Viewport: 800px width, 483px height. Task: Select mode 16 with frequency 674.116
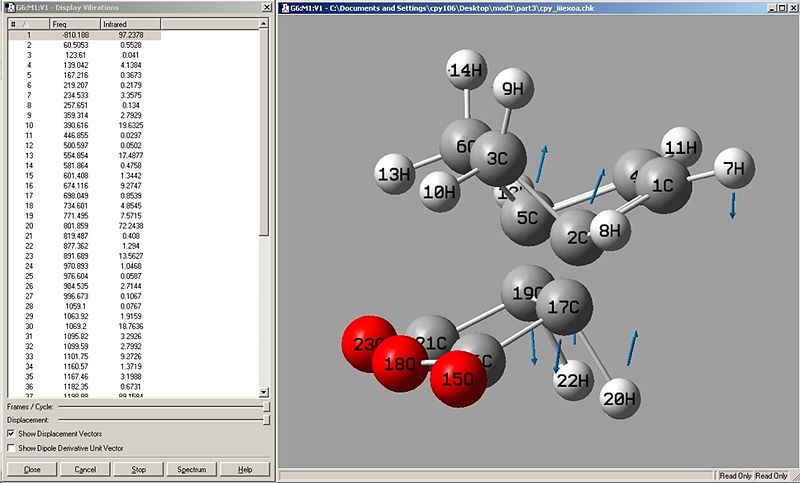tap(84, 186)
